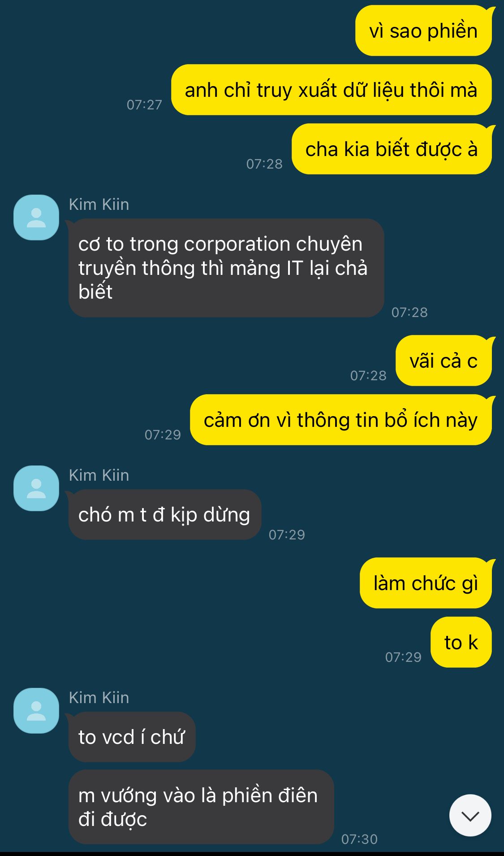Select the 'chó m t đ kịp dừng' message

coord(164,514)
